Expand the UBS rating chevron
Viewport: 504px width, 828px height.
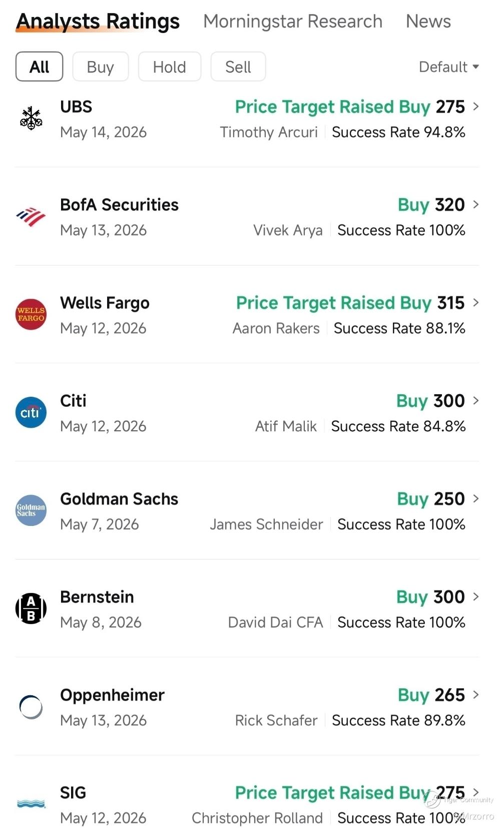click(476, 106)
